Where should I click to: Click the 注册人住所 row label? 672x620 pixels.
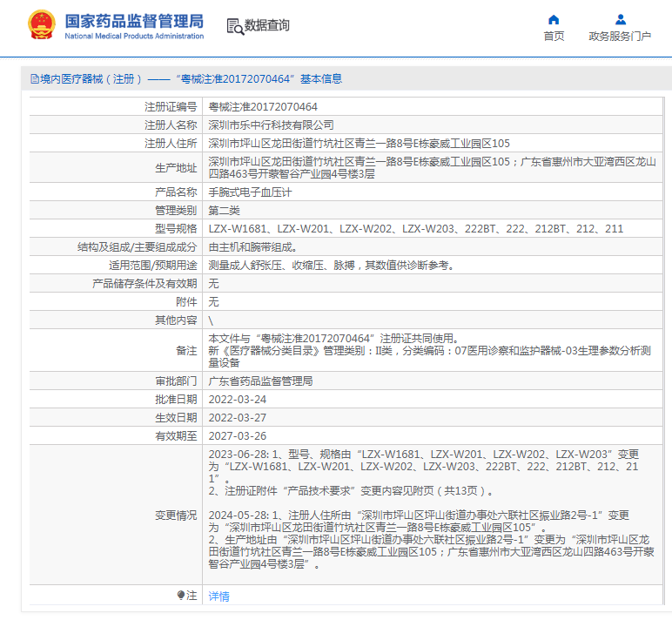(x=171, y=143)
